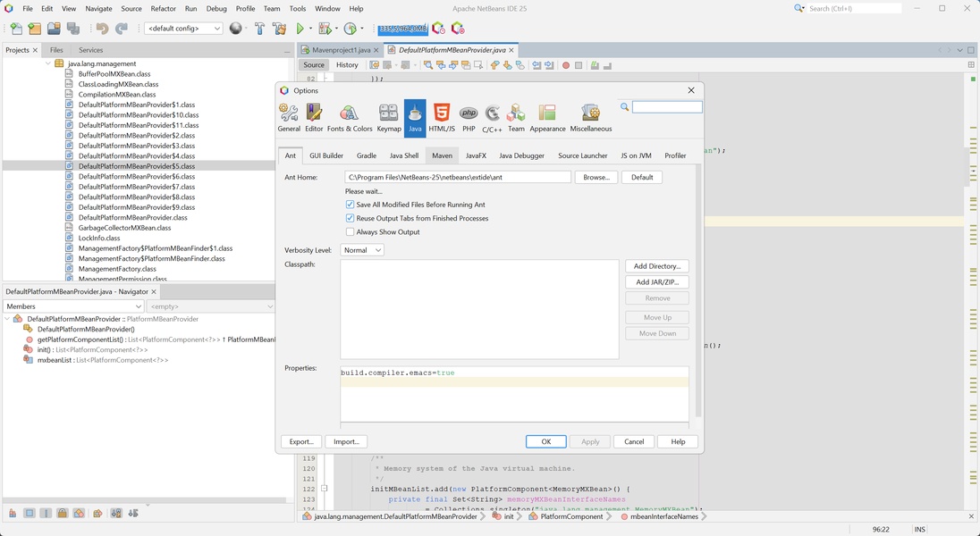Image resolution: width=980 pixels, height=536 pixels.
Task: Switch to the Maven tab
Action: [x=442, y=155]
